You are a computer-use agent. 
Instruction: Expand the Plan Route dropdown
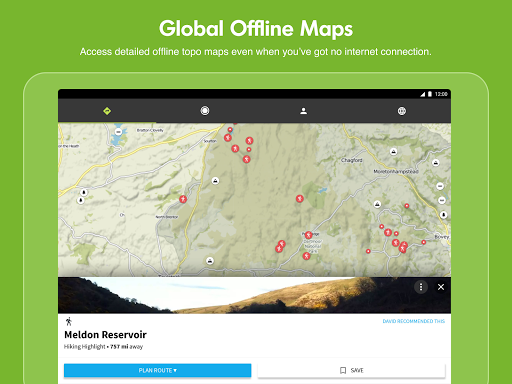(x=157, y=370)
